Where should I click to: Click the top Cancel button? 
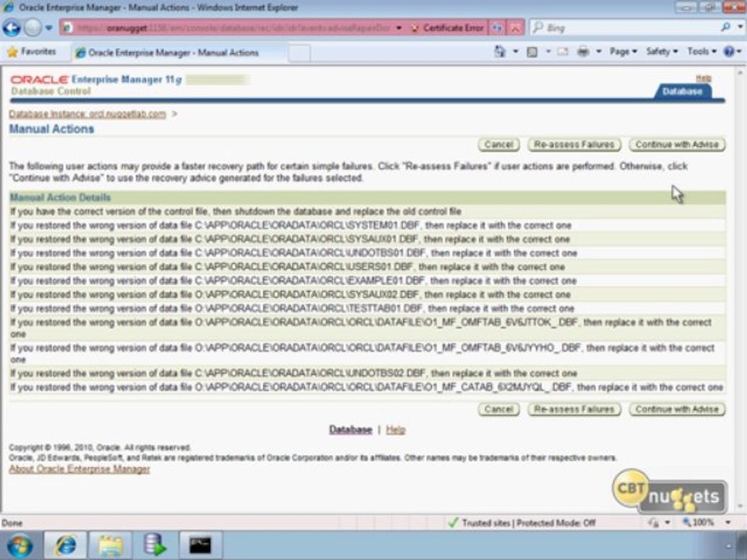(499, 145)
